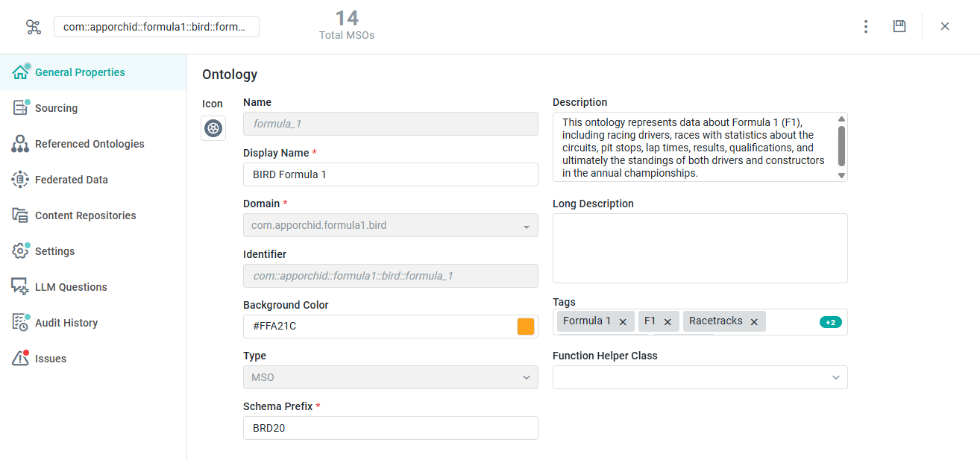Open the LLM Questions section
The image size is (980, 460).
pos(71,287)
